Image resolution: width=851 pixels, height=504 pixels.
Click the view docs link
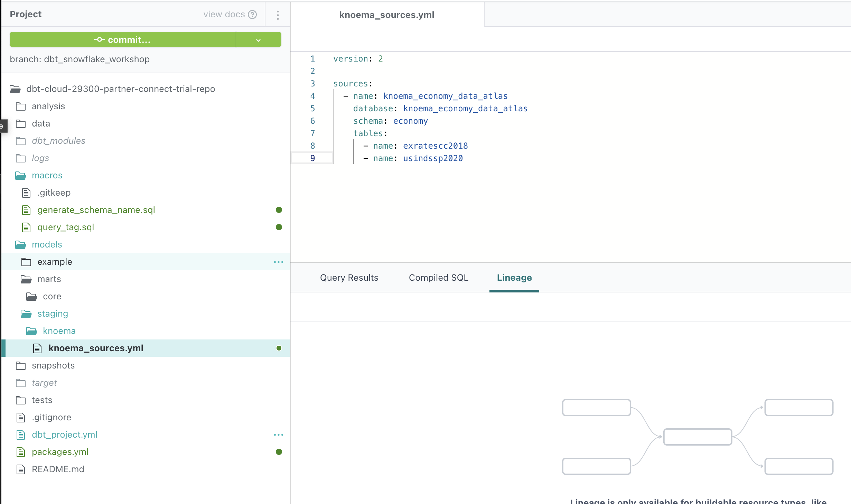[224, 15]
